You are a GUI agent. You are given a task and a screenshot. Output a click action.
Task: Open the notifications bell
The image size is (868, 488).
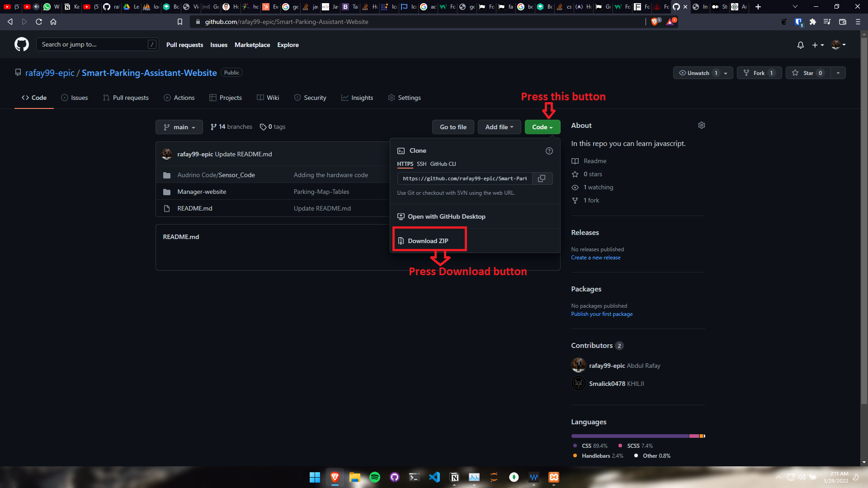point(800,45)
